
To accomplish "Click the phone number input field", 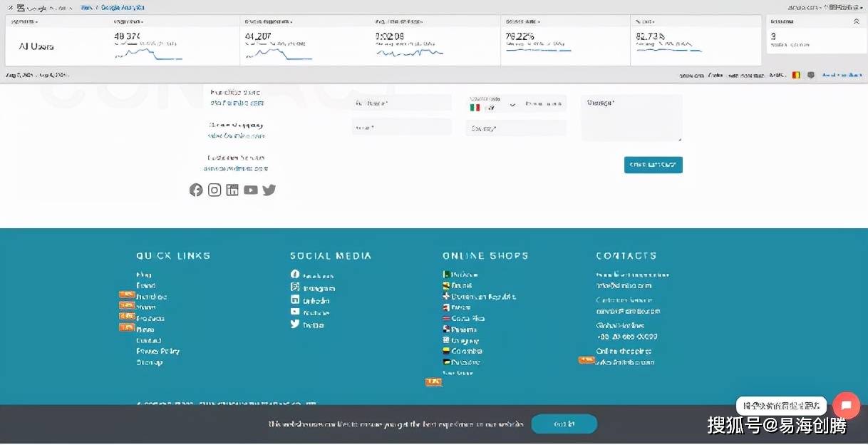I will [544, 104].
